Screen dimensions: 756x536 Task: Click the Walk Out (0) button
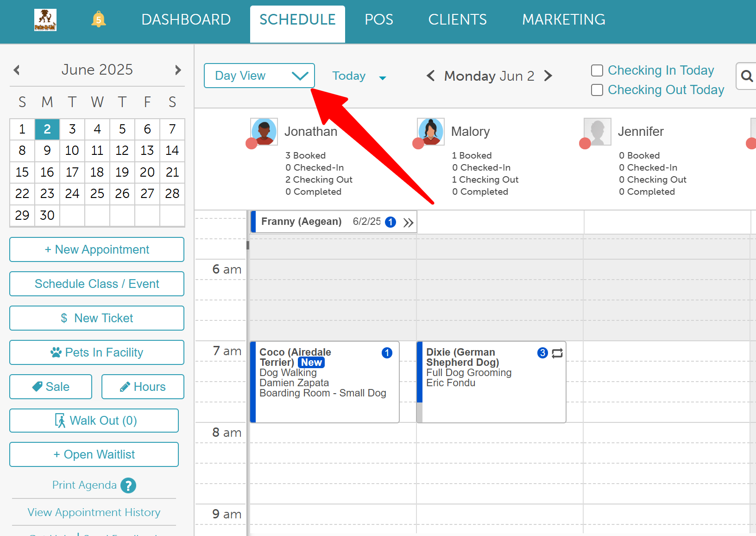click(x=94, y=421)
